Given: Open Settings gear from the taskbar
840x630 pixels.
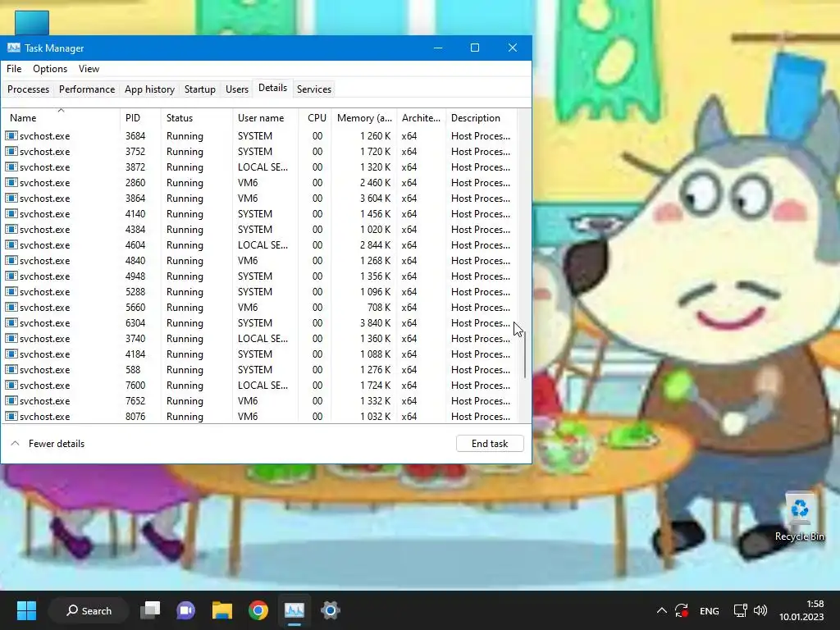Looking at the screenshot, I should click(330, 610).
